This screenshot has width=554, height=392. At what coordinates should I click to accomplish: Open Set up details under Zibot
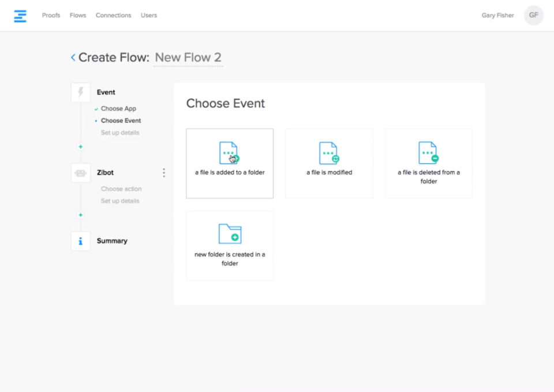(x=120, y=201)
